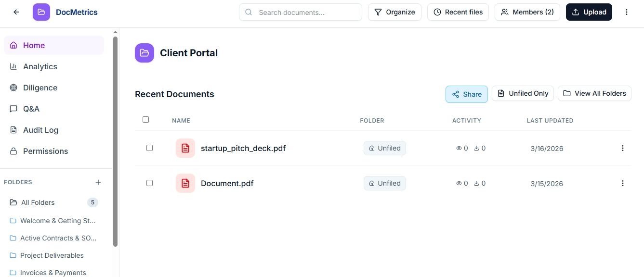
Task: Switch to Unfiled Only view
Action: click(523, 93)
